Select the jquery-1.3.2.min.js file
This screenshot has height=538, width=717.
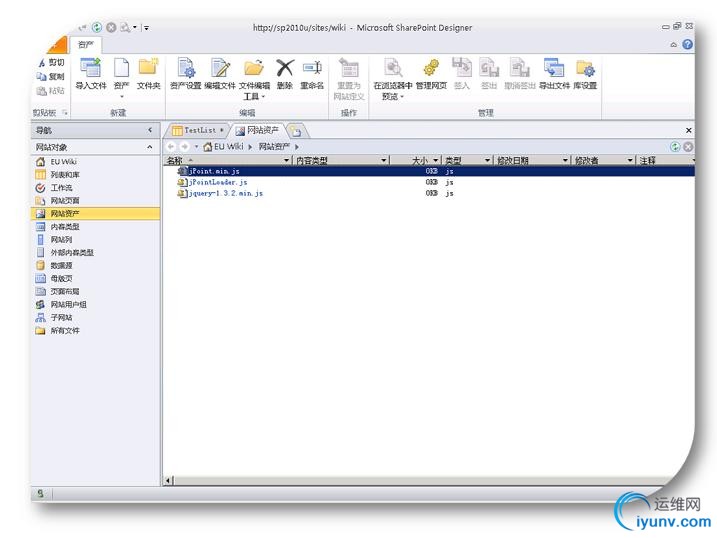226,193
